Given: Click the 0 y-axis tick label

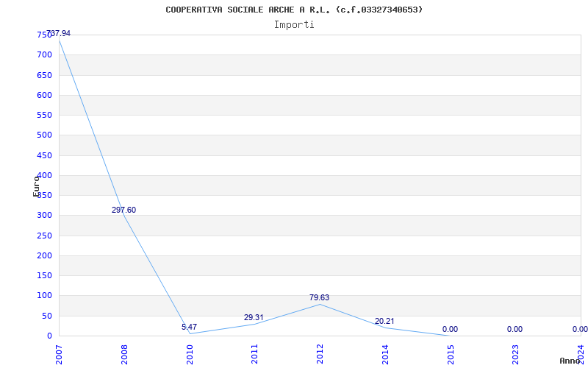Looking at the screenshot, I should tap(49, 336).
